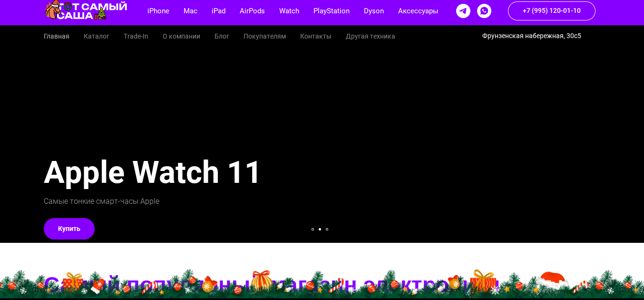Viewport: 644px width, 300px height.
Task: Open the PlayStation category
Action: click(332, 11)
